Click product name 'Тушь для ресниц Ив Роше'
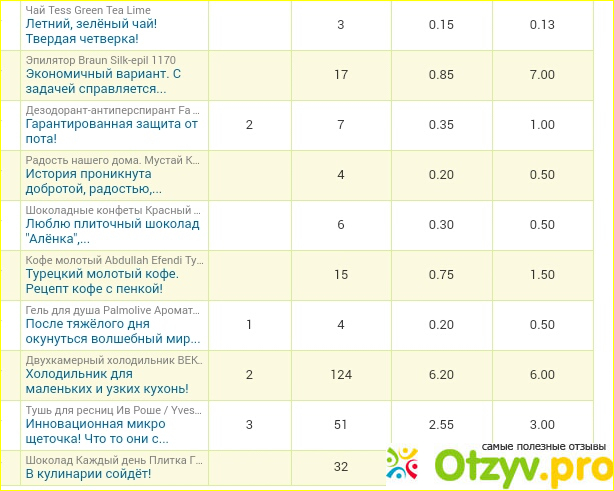Image resolution: width=614 pixels, height=491 pixels. coord(113,410)
